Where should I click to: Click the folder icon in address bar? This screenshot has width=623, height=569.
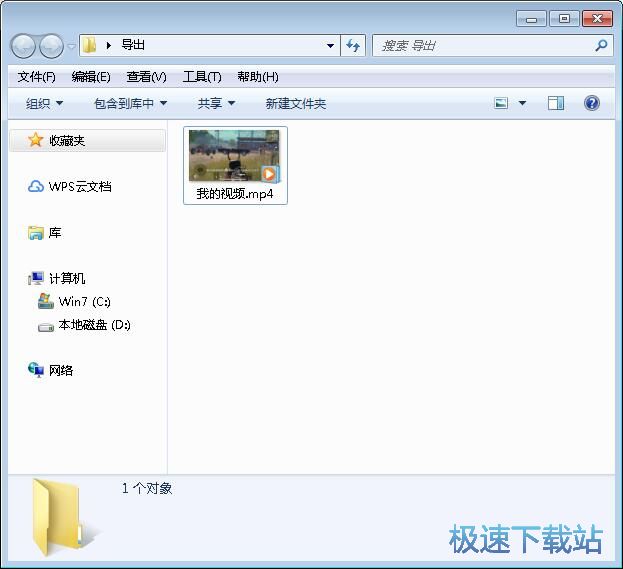coord(89,45)
